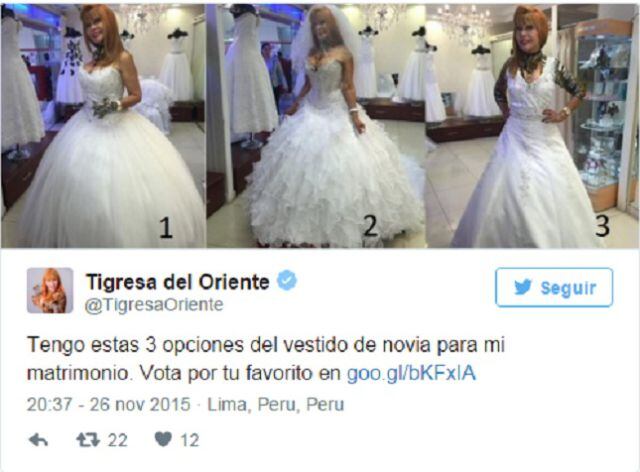View the 12 likes count
Image resolution: width=640 pixels, height=472 pixels.
190,440
